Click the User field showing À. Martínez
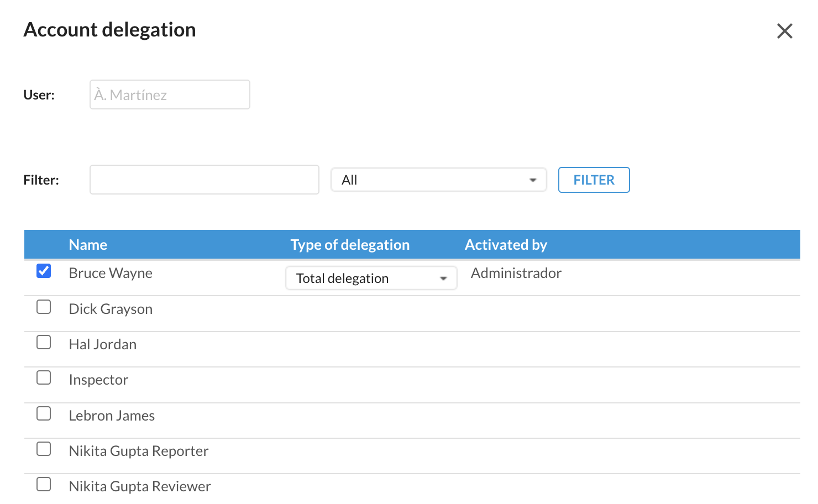 tap(170, 95)
